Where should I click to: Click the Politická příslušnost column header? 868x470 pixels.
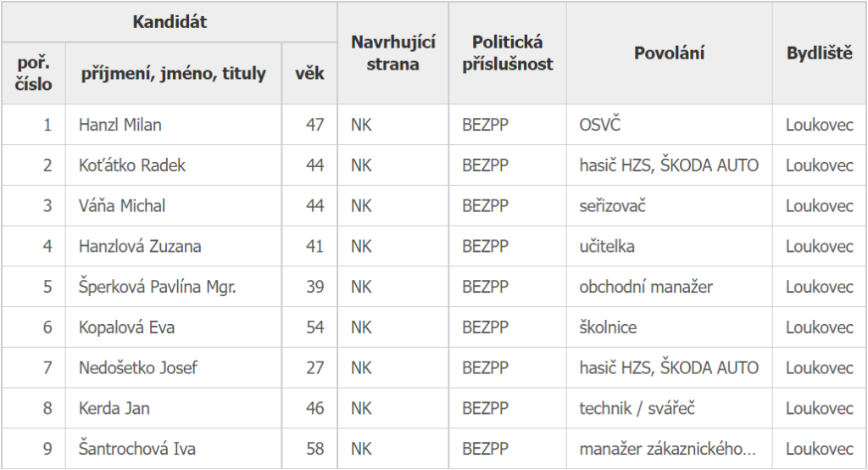tap(508, 53)
